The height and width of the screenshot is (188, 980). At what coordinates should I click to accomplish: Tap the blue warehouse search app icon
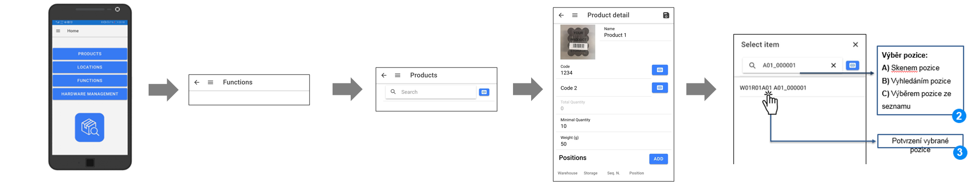(90, 128)
